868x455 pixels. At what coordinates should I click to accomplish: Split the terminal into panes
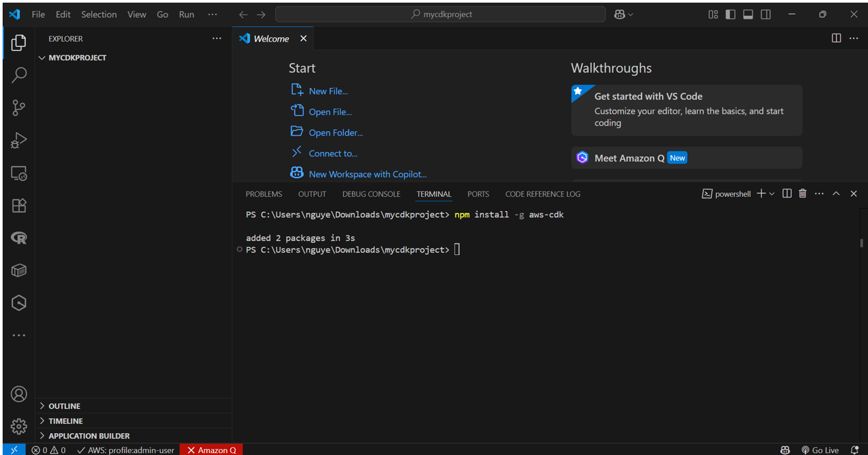(786, 193)
